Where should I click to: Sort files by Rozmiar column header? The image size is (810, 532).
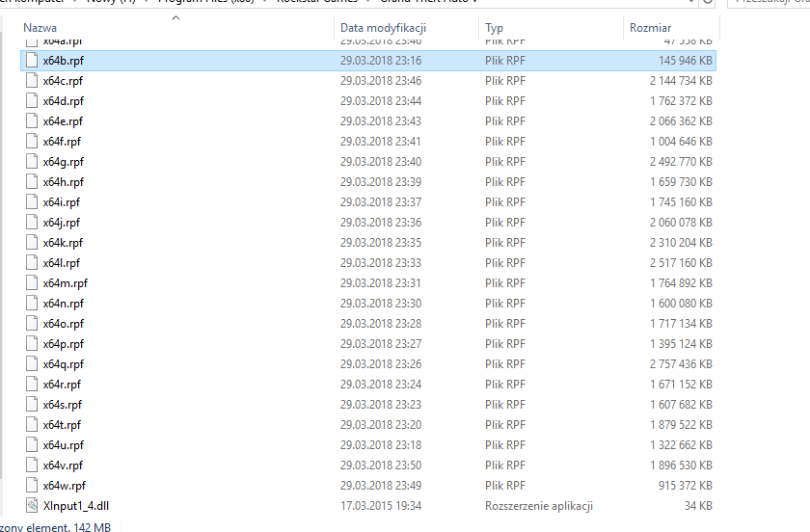tap(650, 28)
